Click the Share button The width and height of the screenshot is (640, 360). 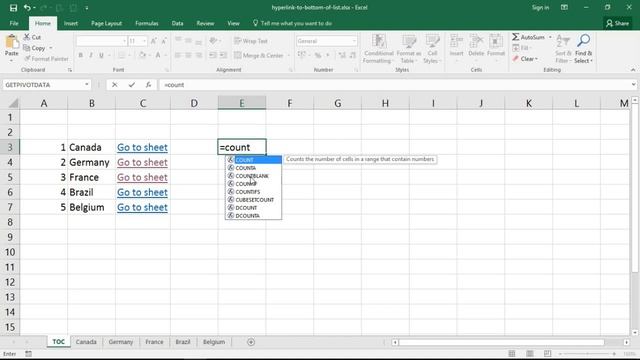(x=617, y=23)
